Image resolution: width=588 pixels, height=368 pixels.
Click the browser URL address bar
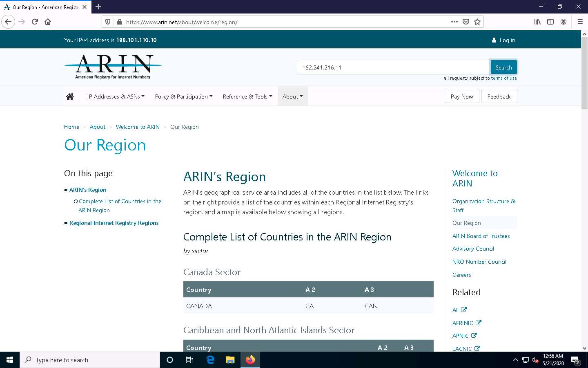pyautogui.click(x=286, y=22)
